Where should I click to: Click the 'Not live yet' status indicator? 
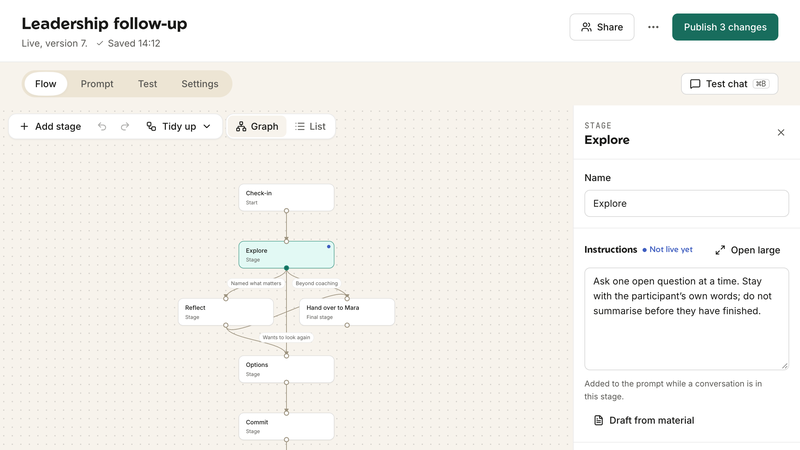[x=667, y=249]
